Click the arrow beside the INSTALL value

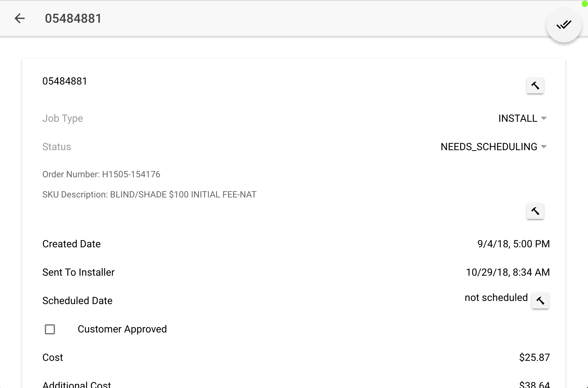click(x=544, y=118)
